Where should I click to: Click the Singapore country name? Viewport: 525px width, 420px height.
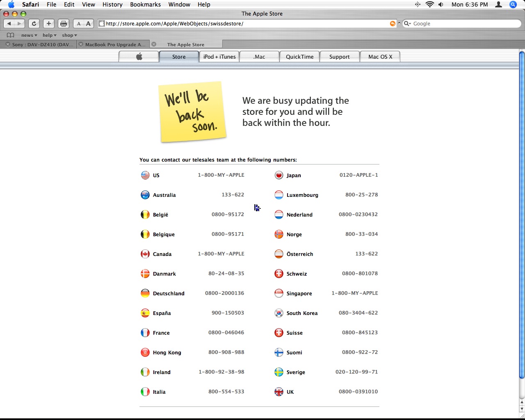tap(299, 294)
